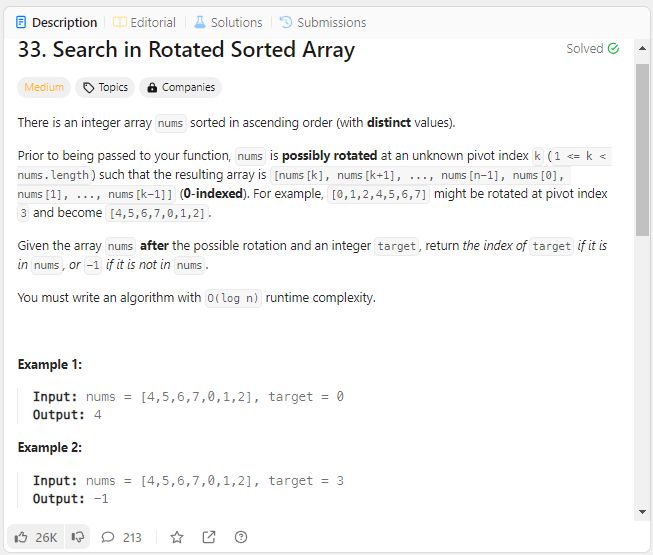This screenshot has height=555, width=653.
Task: Open the help question mark icon
Action: point(241,537)
